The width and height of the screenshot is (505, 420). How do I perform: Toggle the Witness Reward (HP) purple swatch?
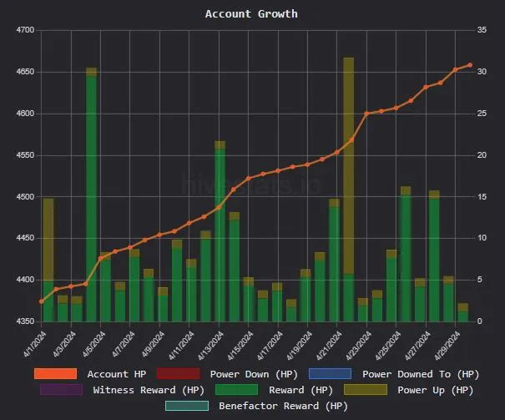click(61, 389)
